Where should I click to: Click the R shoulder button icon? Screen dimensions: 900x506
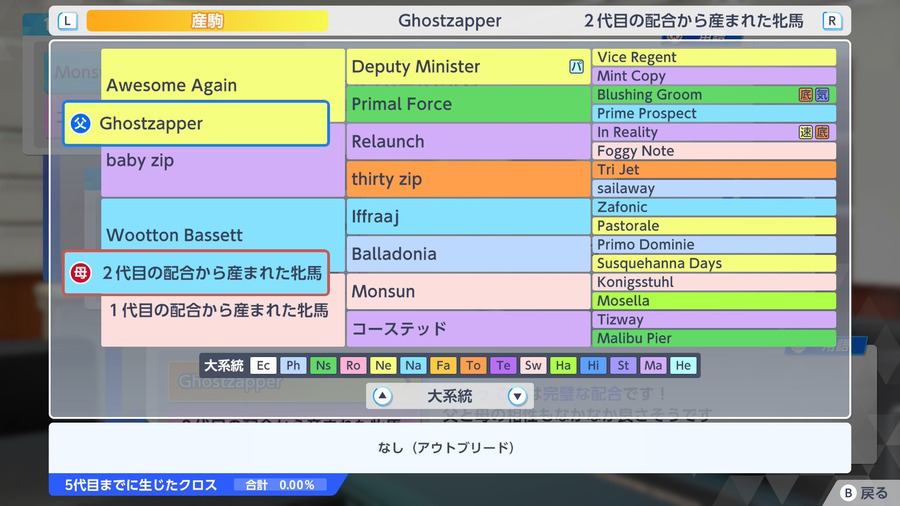pos(832,21)
